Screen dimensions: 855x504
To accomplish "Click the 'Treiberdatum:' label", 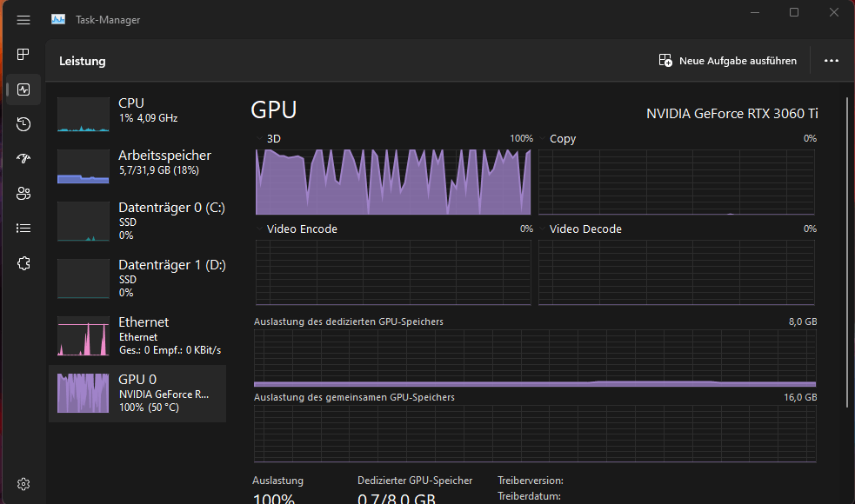I will coord(529,496).
